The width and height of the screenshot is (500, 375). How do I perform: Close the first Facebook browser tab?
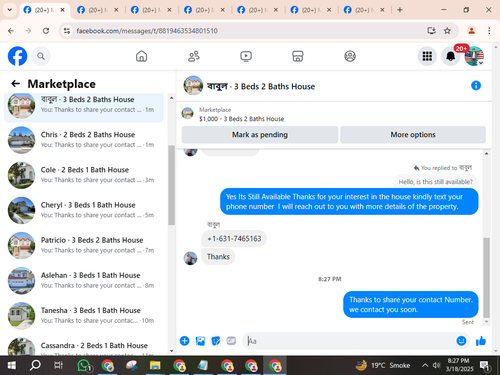tap(62, 10)
